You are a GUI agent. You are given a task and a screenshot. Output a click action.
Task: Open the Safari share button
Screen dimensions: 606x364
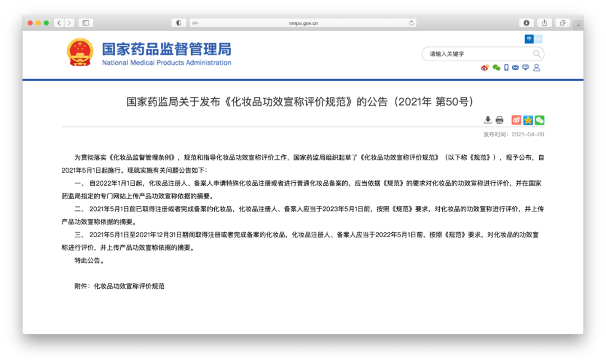click(x=544, y=23)
